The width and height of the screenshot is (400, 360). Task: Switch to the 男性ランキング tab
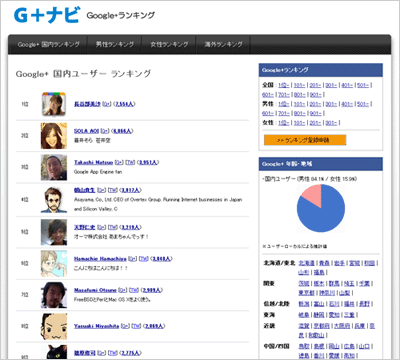tap(114, 44)
